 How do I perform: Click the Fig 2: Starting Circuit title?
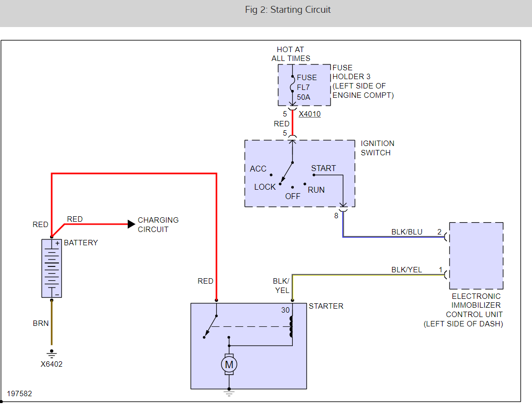(x=287, y=9)
